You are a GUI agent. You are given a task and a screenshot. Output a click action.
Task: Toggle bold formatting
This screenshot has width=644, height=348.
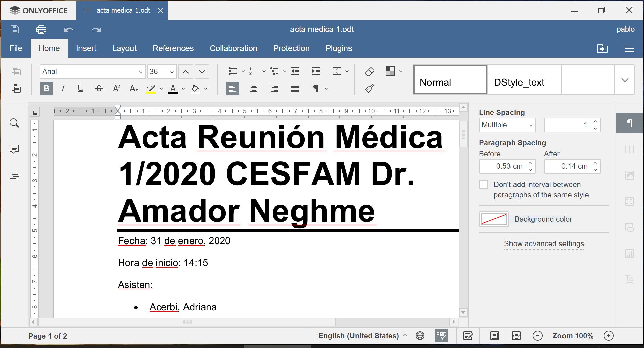[x=46, y=88]
